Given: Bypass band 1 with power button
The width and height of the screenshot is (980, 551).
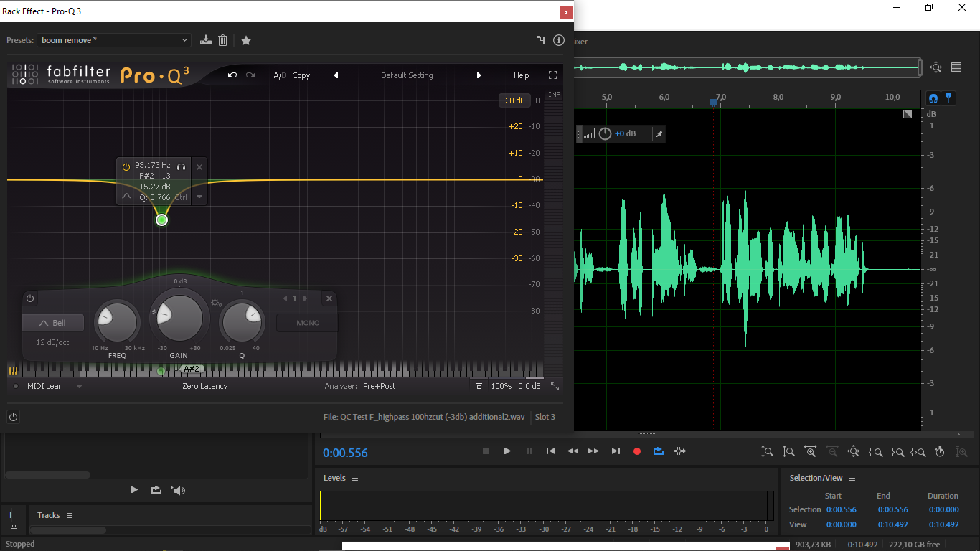Looking at the screenshot, I should (x=30, y=298).
